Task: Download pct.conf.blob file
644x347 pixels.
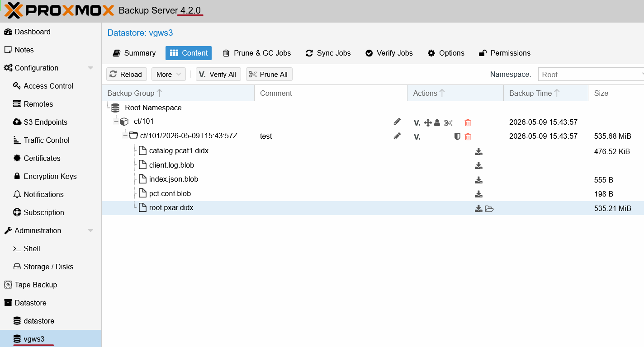Action: pos(478,194)
